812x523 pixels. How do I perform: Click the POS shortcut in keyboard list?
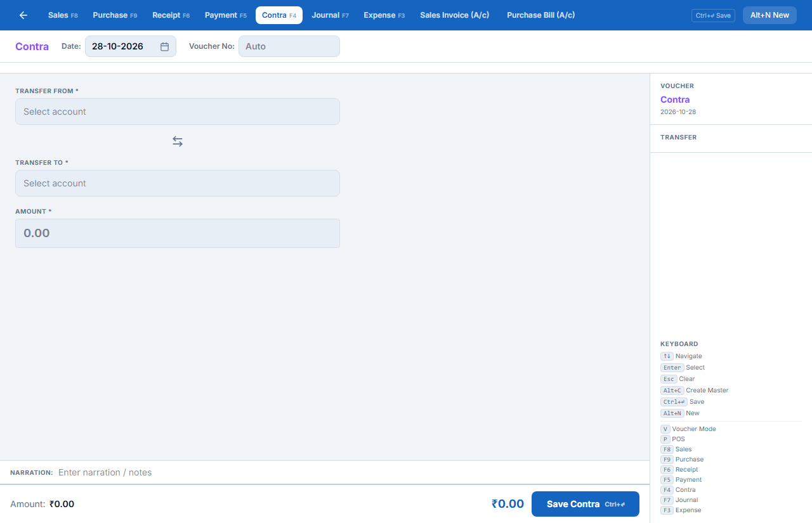point(673,439)
